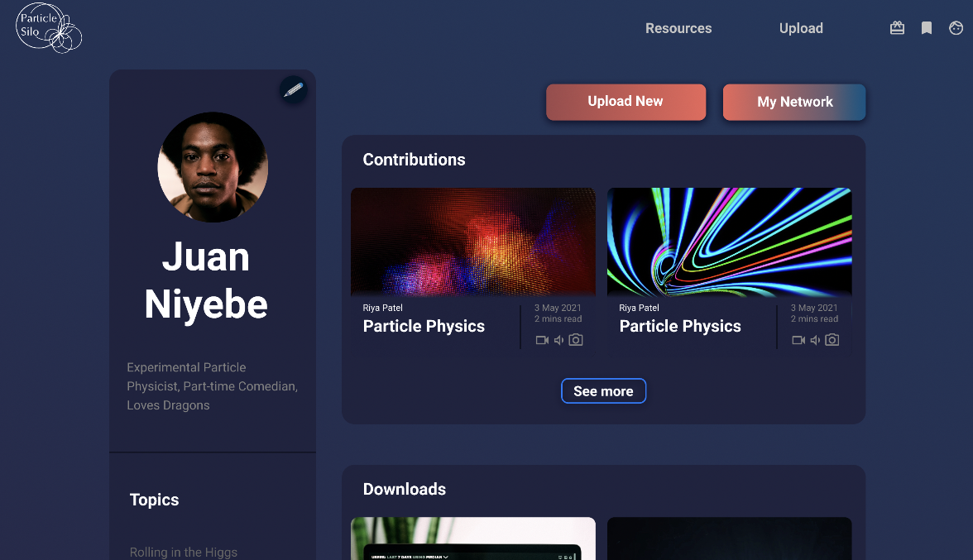Open the Upload menu item

coord(801,28)
